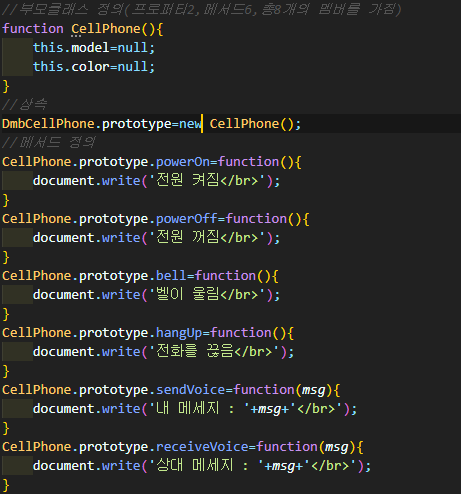The height and width of the screenshot is (494, 461).
Task: Click the string '전원 켜짐</br>'
Action: click(x=207, y=181)
